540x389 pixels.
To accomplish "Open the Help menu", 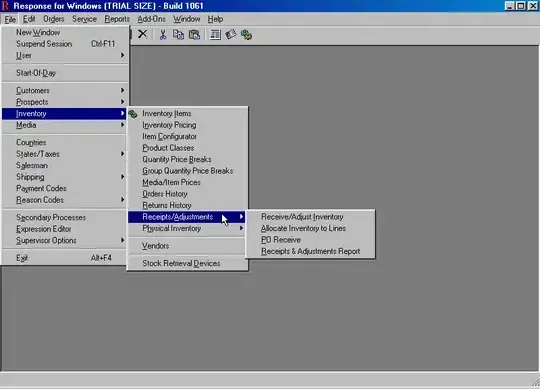I will click(x=215, y=19).
